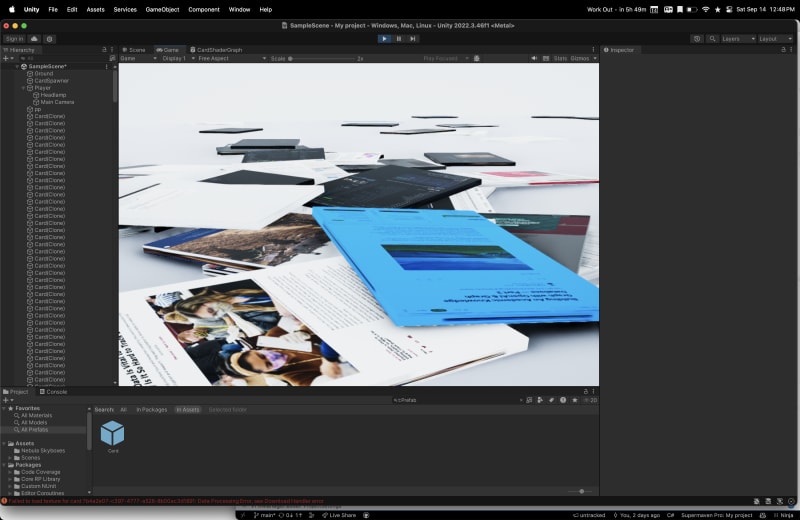Toggle hidden packages visibility eye icon
This screenshot has height=520, width=800.
coord(590,401)
